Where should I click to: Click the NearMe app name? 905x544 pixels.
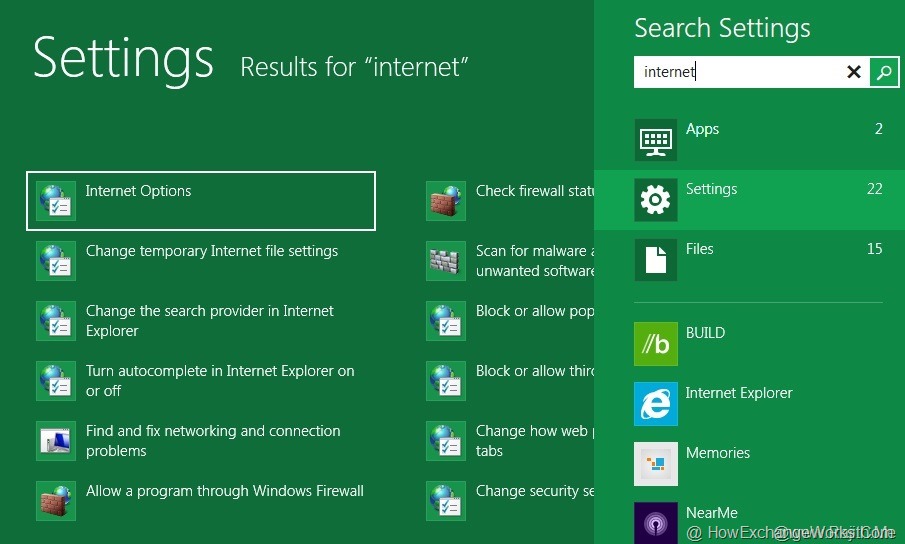click(x=712, y=513)
